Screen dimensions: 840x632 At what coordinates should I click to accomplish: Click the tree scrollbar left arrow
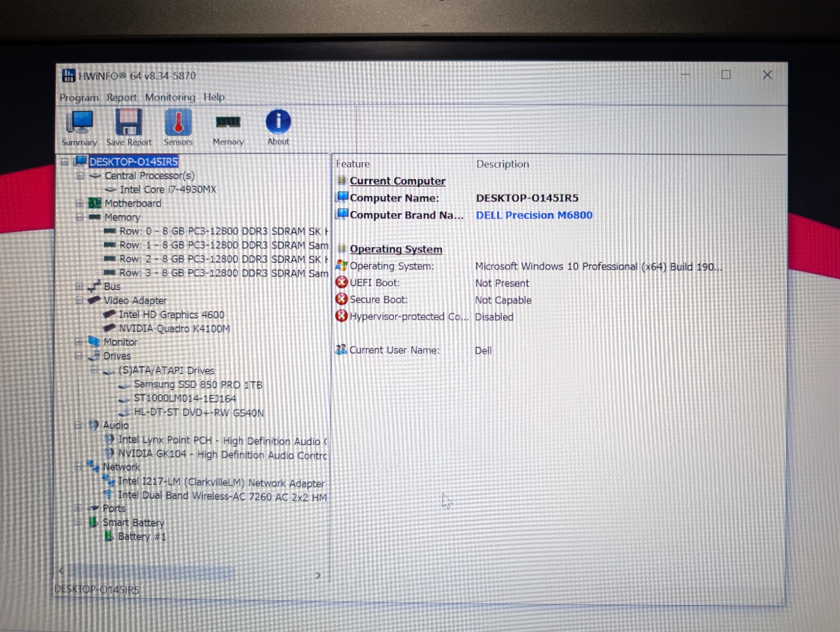[x=61, y=571]
